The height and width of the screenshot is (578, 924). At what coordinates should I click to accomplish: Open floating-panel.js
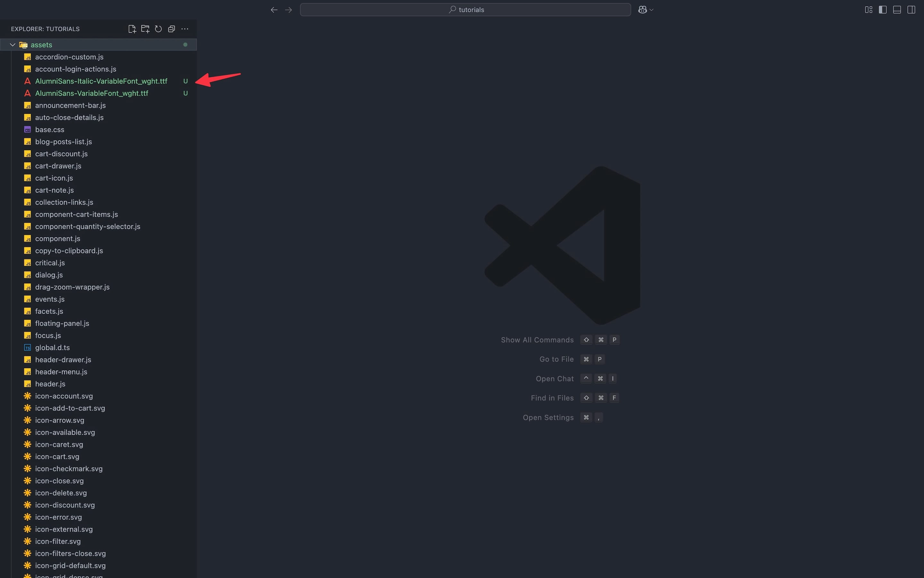click(98, 323)
